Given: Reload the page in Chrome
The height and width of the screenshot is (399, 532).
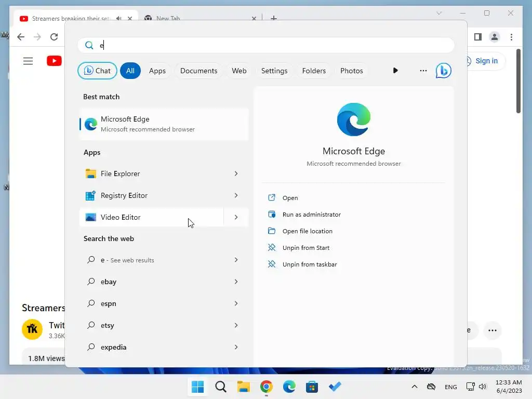Looking at the screenshot, I should [54, 37].
